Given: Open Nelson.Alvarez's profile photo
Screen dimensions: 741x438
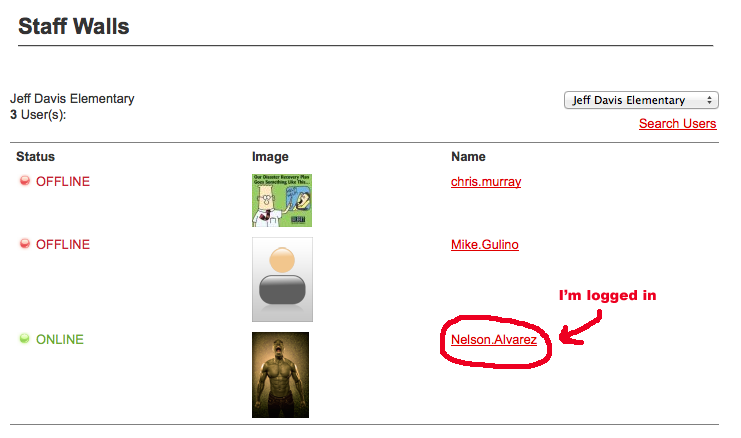Looking at the screenshot, I should (280, 375).
